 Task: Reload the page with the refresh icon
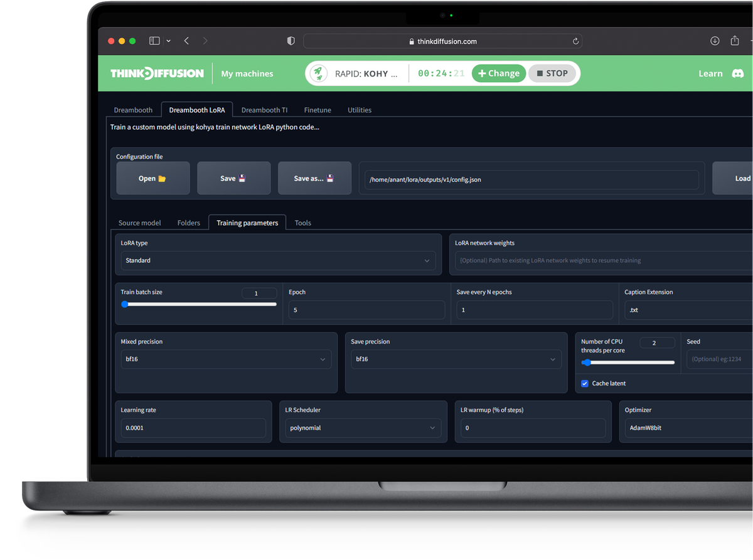point(575,41)
